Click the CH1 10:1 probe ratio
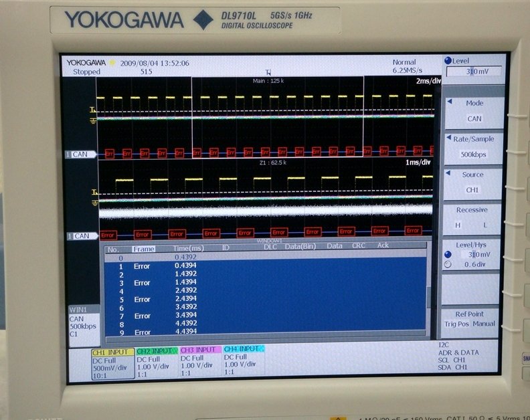The height and width of the screenshot is (420, 530). click(x=99, y=376)
